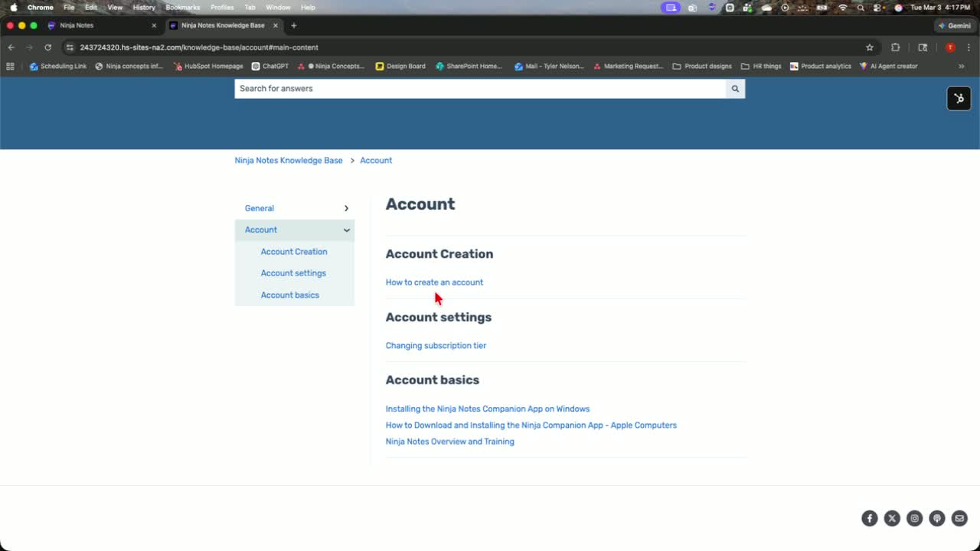Open macOS Spotlight search in the menu bar

861,8
